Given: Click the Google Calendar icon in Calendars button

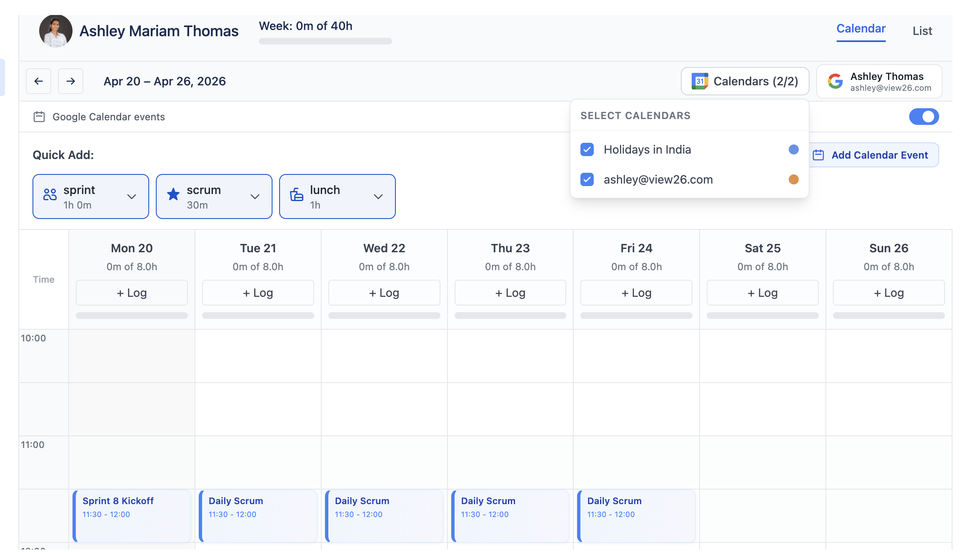Looking at the screenshot, I should [700, 81].
